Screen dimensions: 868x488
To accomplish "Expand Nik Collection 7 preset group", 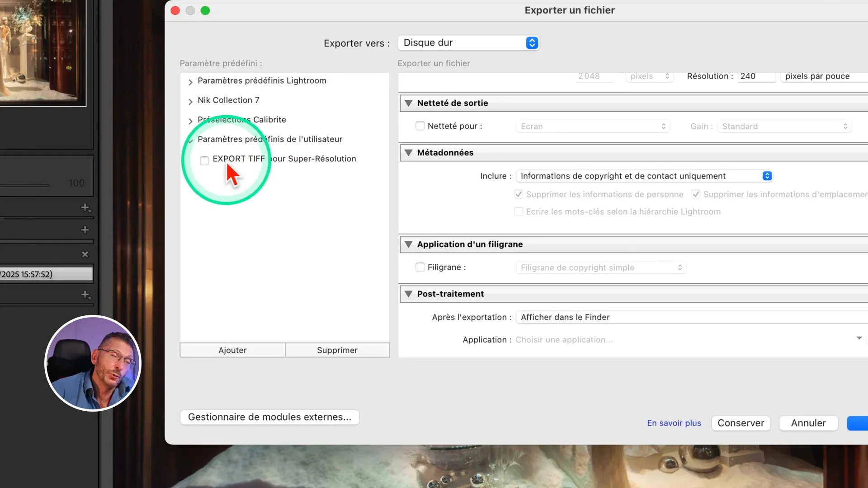I will coord(190,101).
